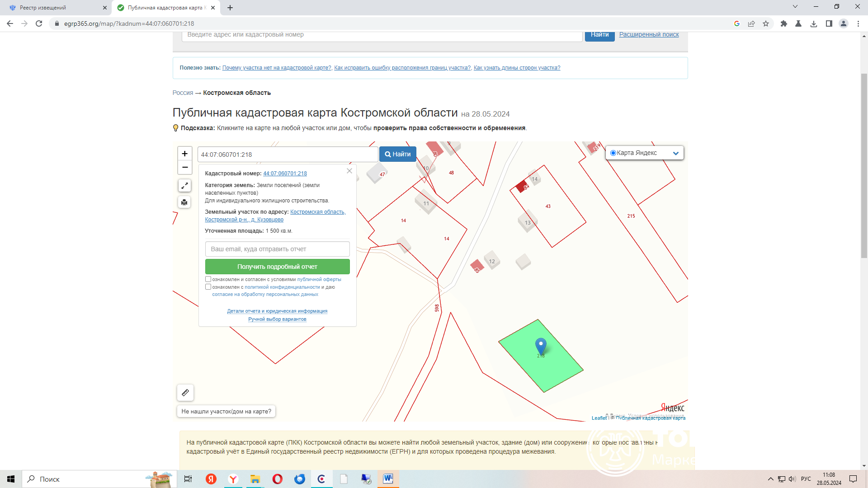Screen dimensions: 868x488
Task: Bookmark this page with star icon
Action: tap(766, 23)
